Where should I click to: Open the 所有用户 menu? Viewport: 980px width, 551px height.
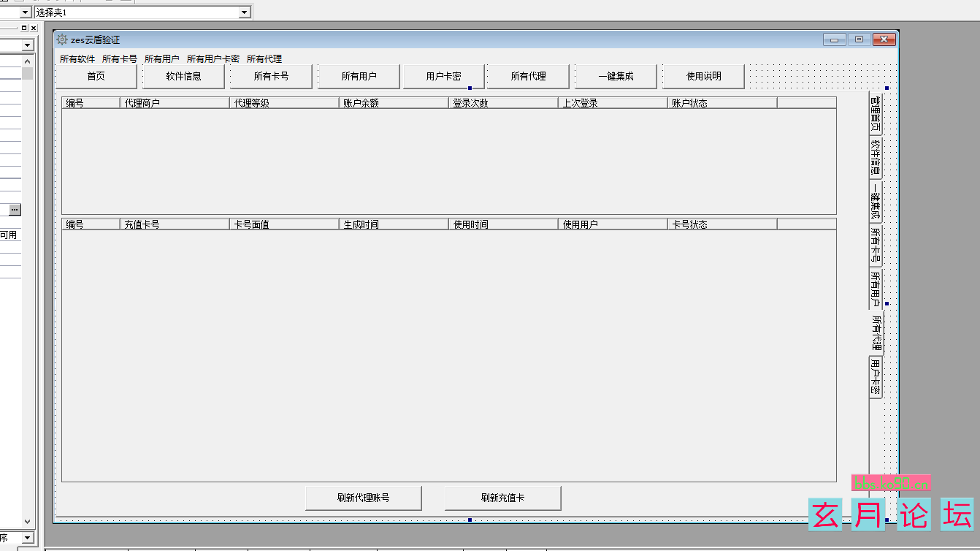(x=162, y=59)
